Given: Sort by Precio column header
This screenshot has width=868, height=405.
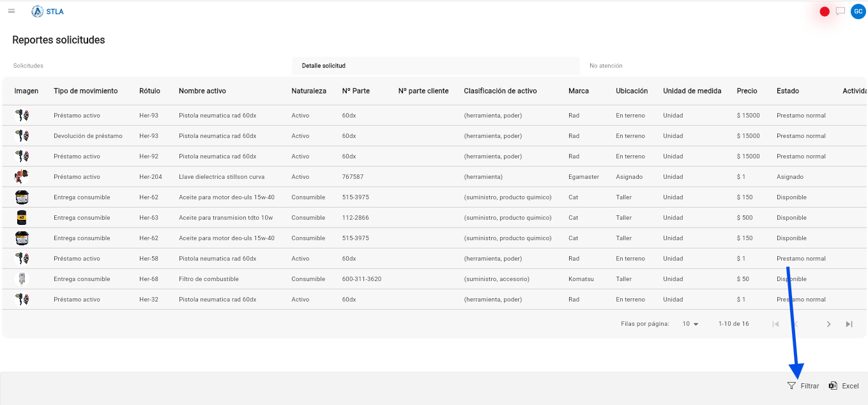Looking at the screenshot, I should (x=747, y=91).
